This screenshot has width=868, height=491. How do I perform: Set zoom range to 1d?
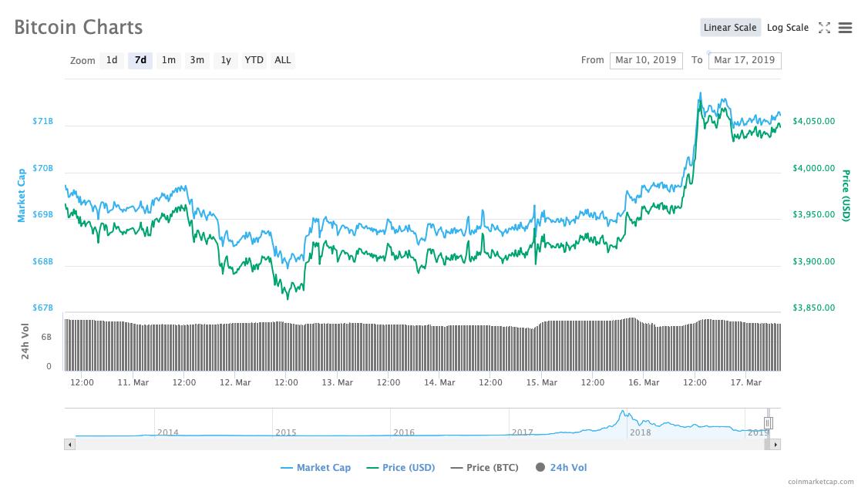coord(112,60)
